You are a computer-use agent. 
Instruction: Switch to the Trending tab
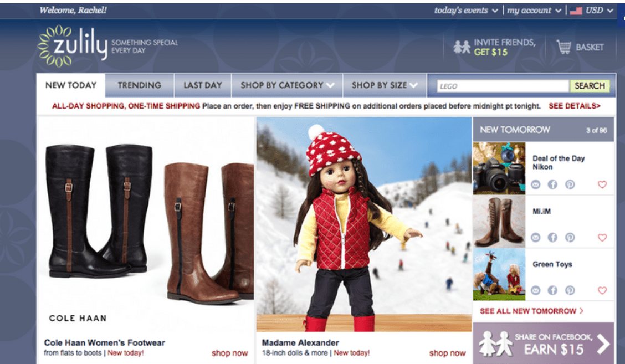(140, 85)
